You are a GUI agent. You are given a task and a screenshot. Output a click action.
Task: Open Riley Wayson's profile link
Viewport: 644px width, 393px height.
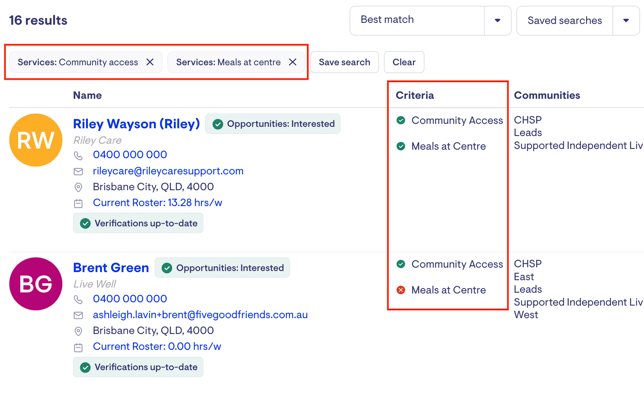(136, 124)
